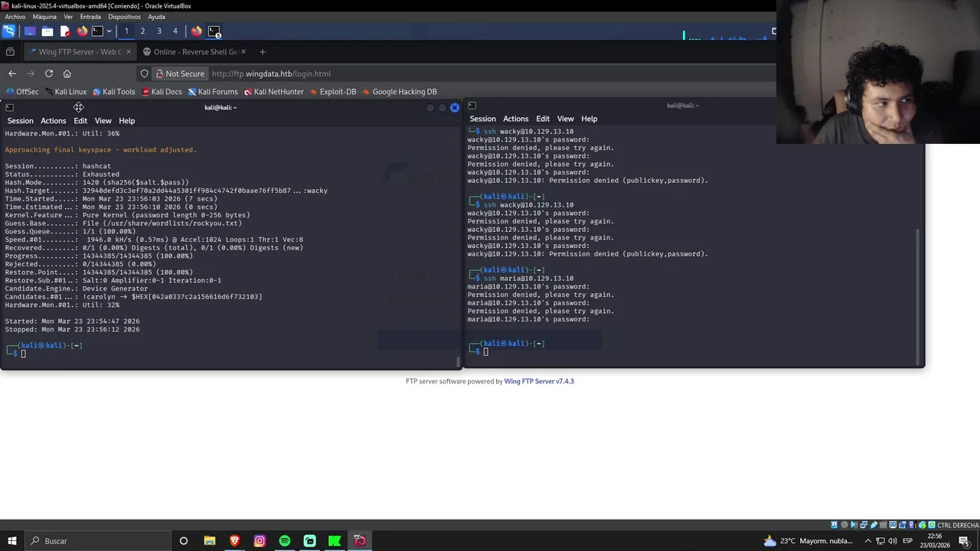Open the Google Hacking DB bookmark
980x551 pixels.
coord(400,92)
